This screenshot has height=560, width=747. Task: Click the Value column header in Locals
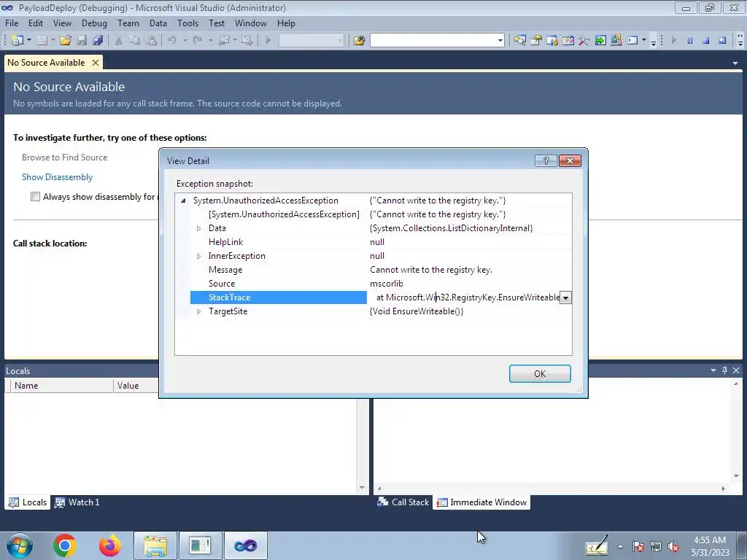136,386
